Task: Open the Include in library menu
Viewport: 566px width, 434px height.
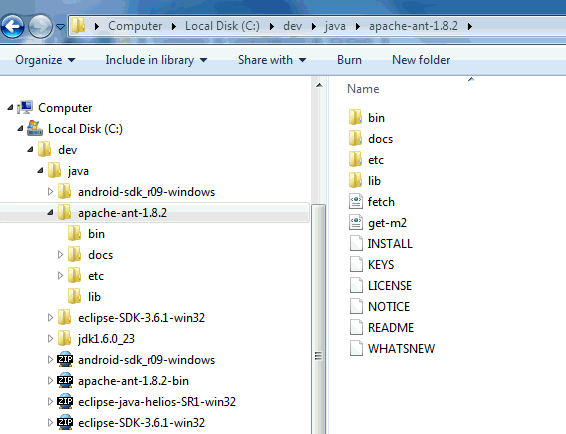Action: 156,60
